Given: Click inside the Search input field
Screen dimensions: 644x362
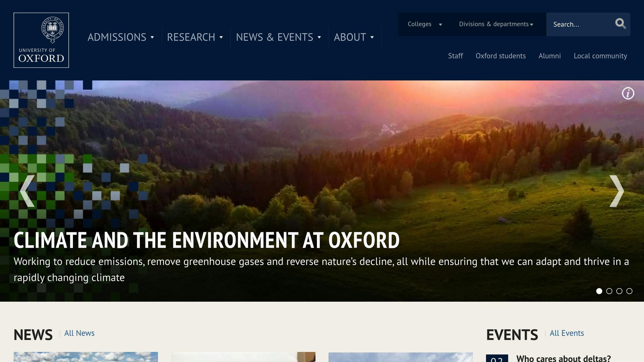Looking at the screenshot, I should click(579, 24).
